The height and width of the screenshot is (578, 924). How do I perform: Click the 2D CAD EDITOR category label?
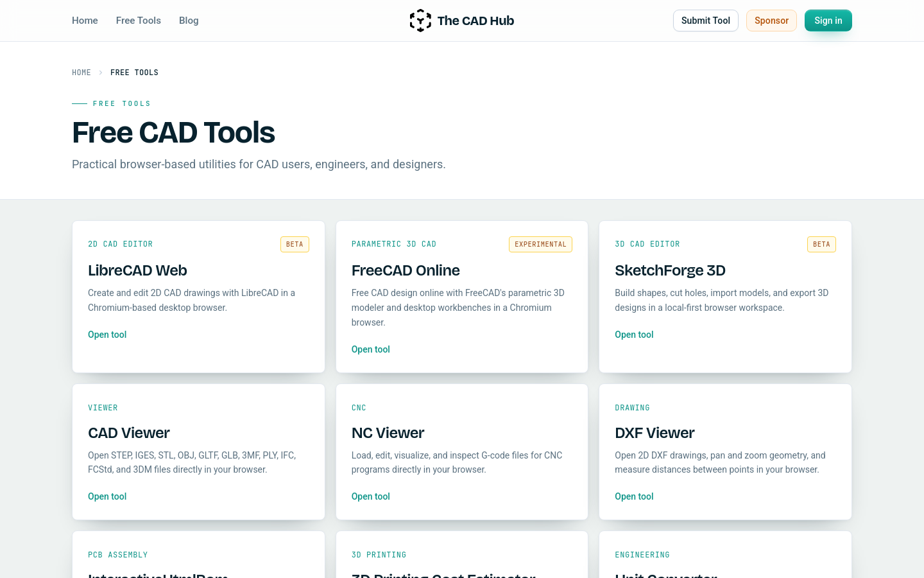coord(121,244)
